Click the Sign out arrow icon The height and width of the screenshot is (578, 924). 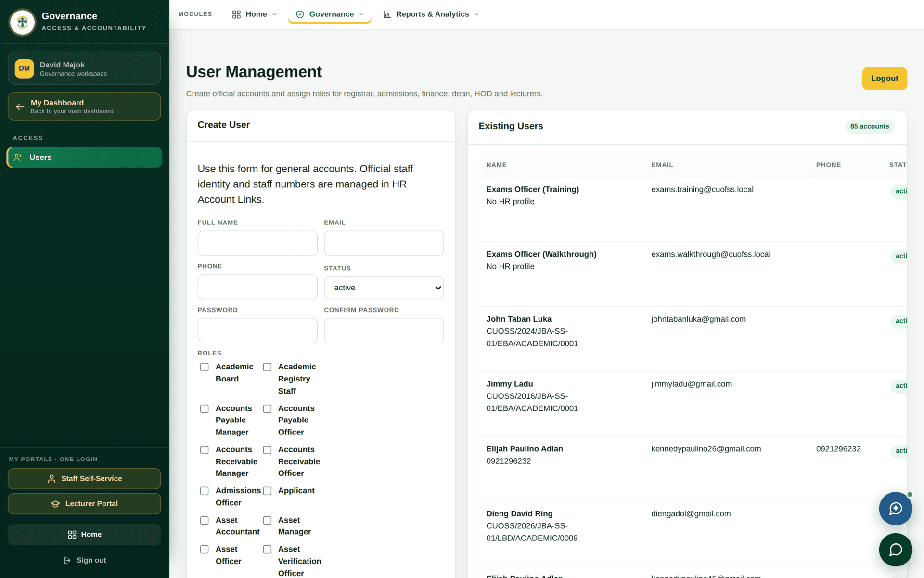[x=67, y=560]
